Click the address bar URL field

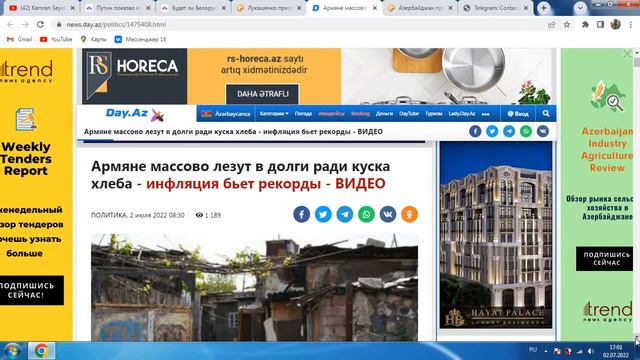coord(302,24)
